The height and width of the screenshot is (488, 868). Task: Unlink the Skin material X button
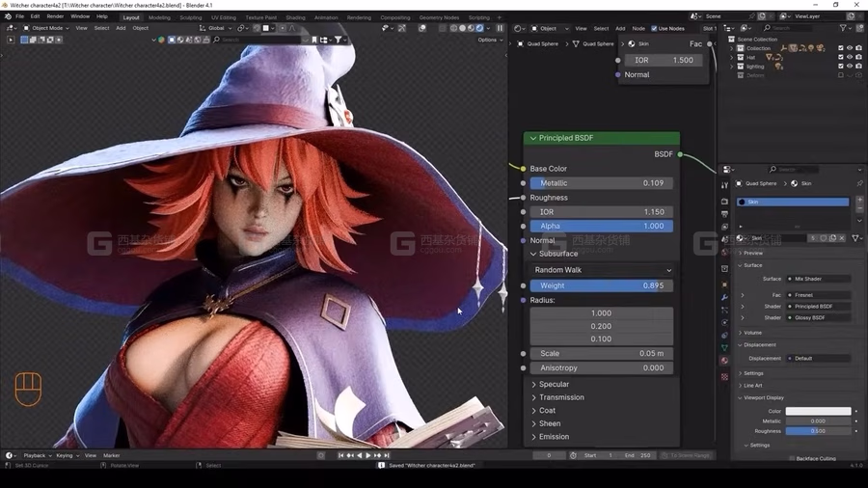coord(841,238)
